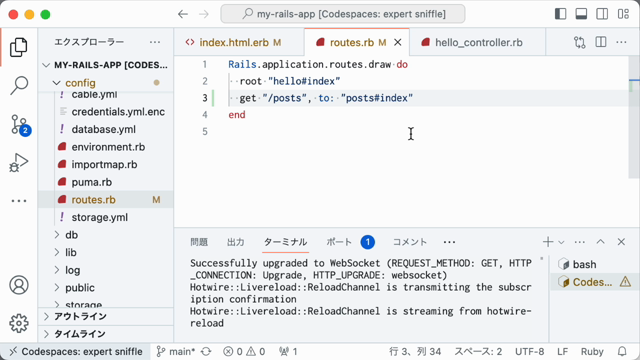The width and height of the screenshot is (640, 360).
Task: Click the my-rails-app command center search field
Action: pos(342,14)
